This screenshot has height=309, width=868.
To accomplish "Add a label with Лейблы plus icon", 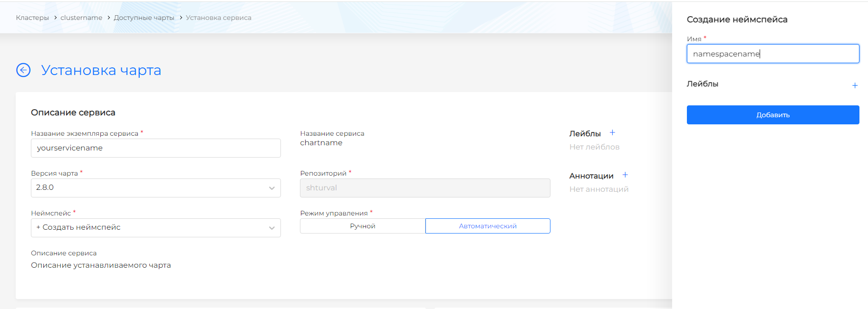I will pyautogui.click(x=612, y=133).
